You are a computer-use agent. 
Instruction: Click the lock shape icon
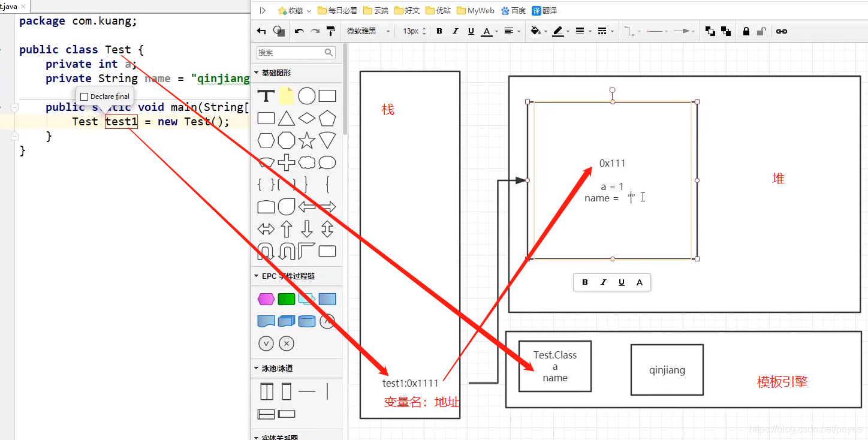click(x=746, y=31)
